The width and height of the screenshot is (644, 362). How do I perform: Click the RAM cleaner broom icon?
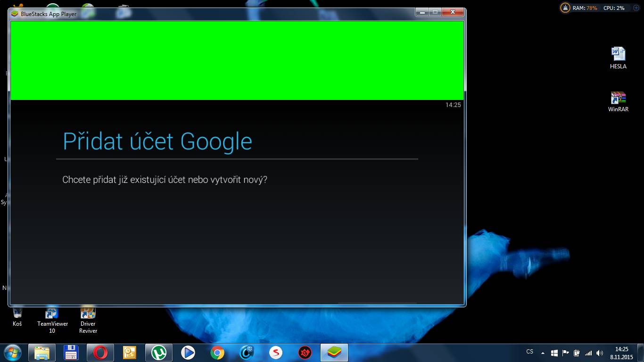[x=565, y=8]
